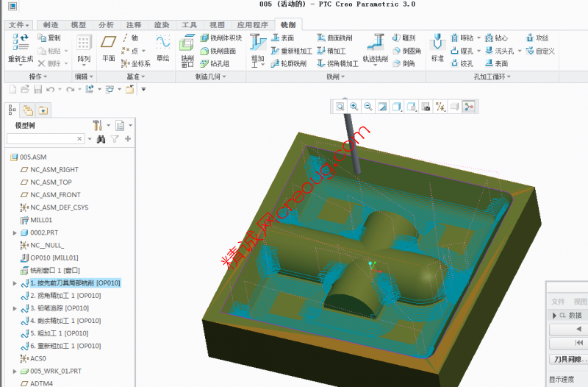
Task: Choose 镗孔 boring cycle
Action: [462, 51]
